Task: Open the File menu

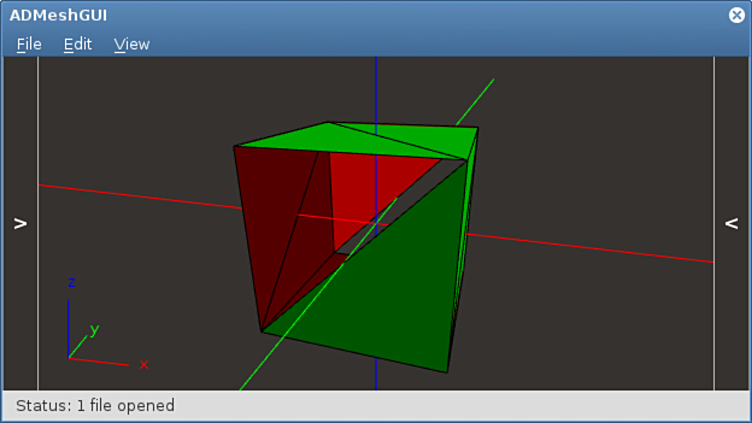Action: [x=29, y=44]
